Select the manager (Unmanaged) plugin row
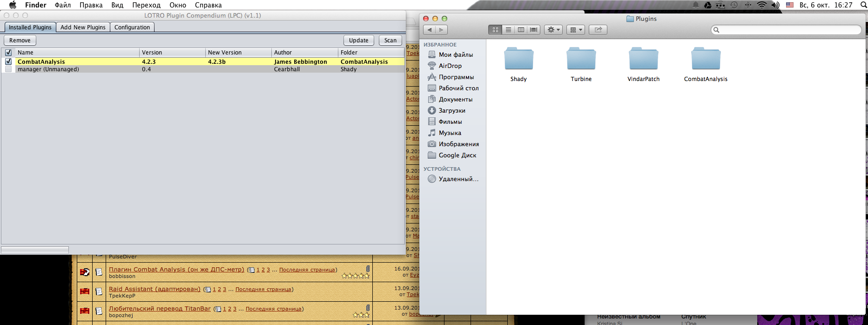 (x=203, y=69)
